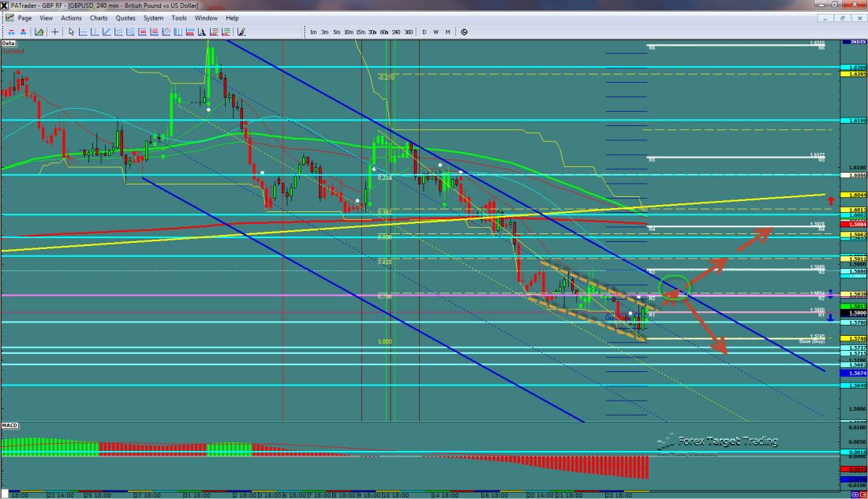This screenshot has width=868, height=499.
Task: Expand the Tools menu
Action: [x=179, y=17]
